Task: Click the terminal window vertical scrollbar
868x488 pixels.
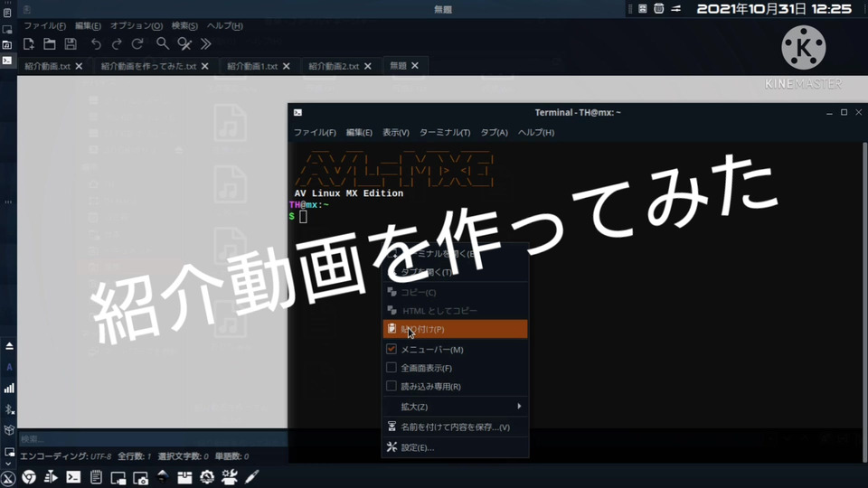Action: tap(864, 302)
